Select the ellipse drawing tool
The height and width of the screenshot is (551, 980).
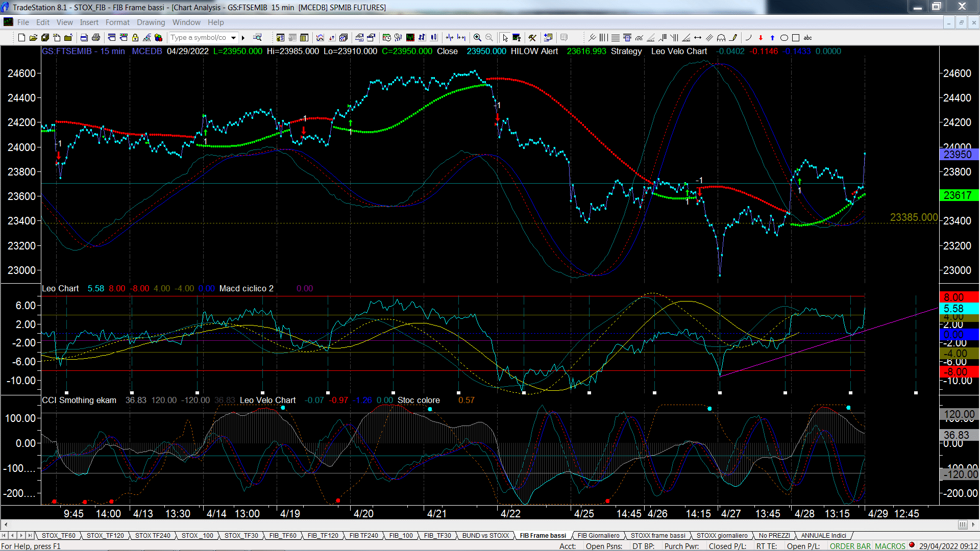(x=784, y=38)
